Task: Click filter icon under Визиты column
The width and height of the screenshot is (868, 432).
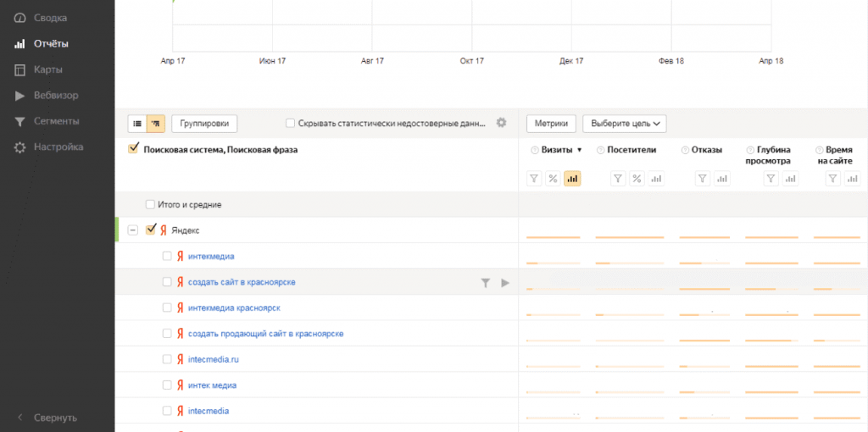Action: [534, 179]
